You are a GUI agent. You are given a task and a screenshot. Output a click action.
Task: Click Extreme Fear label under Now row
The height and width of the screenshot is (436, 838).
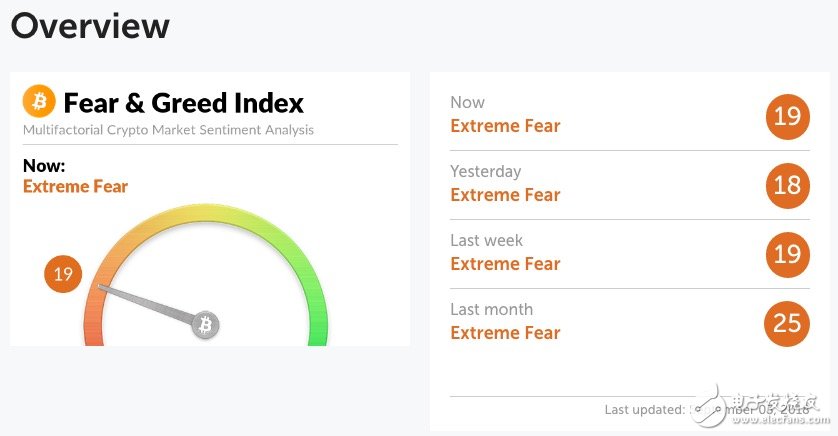click(505, 126)
